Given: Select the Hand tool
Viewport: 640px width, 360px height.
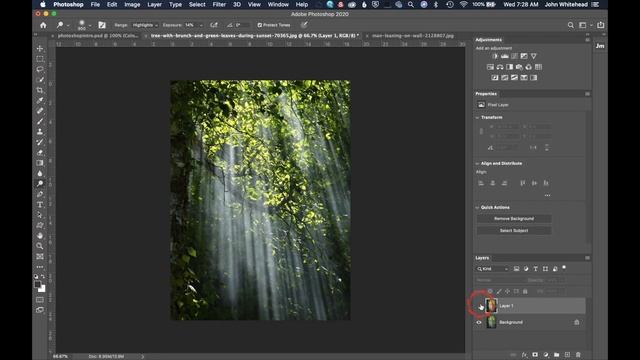Looking at the screenshot, I should 40,236.
